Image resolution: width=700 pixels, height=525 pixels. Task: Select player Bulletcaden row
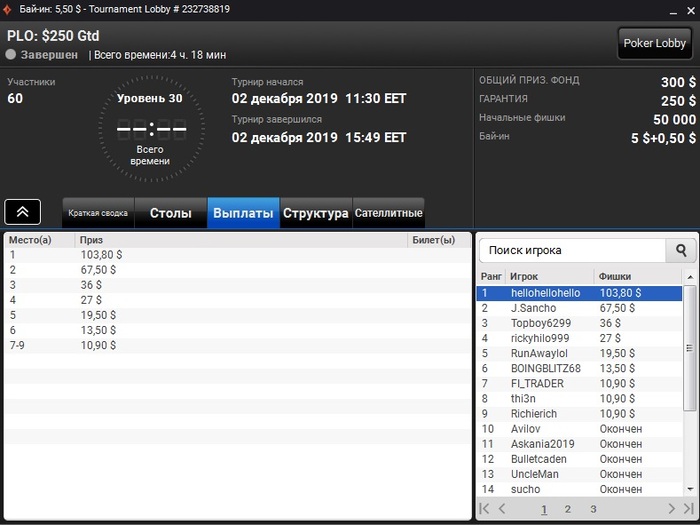pos(579,459)
